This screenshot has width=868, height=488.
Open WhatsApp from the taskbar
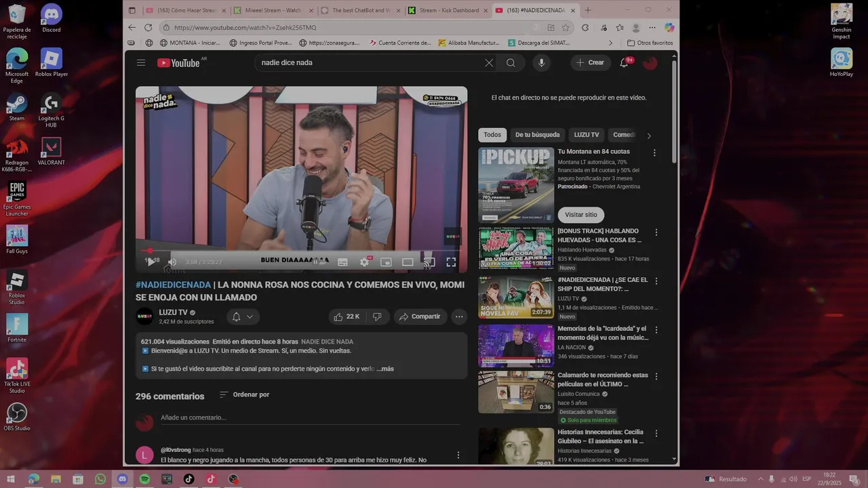pyautogui.click(x=100, y=479)
